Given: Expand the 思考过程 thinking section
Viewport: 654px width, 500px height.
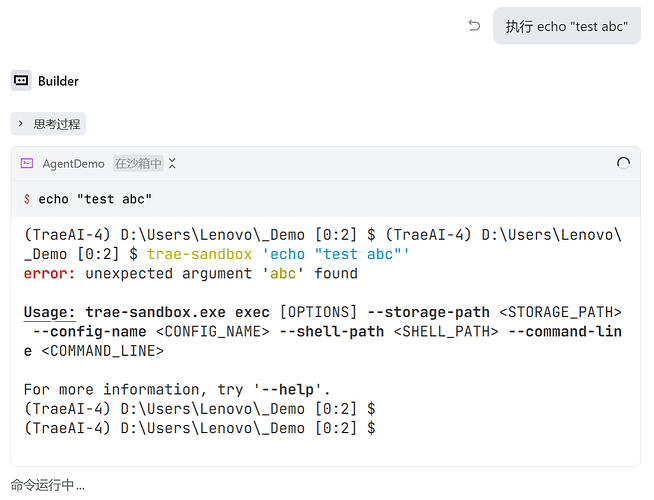Looking at the screenshot, I should [x=49, y=124].
